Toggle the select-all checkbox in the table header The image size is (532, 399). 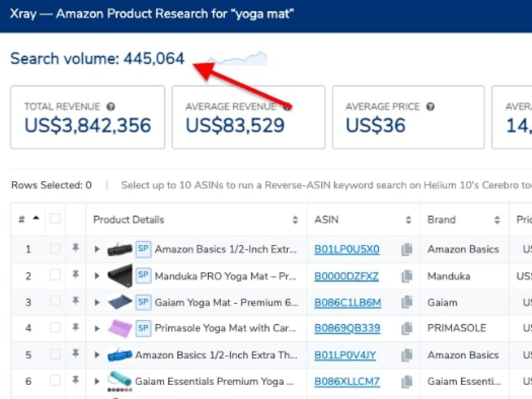coord(55,219)
